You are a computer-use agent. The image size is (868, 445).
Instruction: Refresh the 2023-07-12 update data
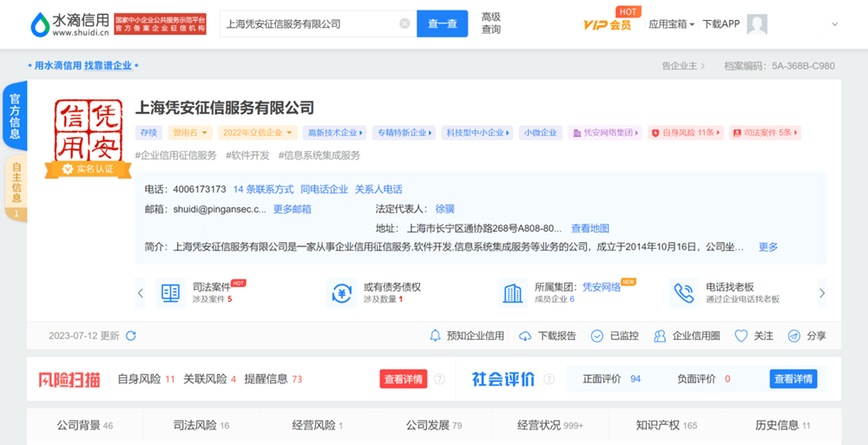pos(131,336)
